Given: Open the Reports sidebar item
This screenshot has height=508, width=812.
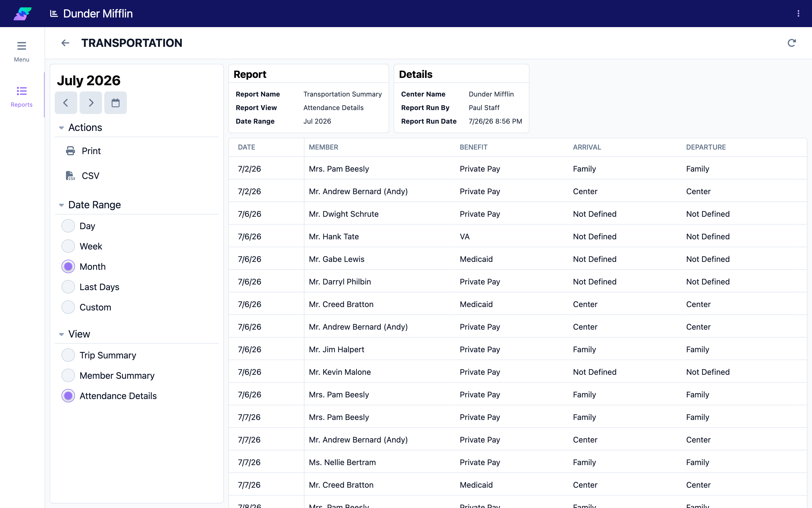Looking at the screenshot, I should (21, 97).
